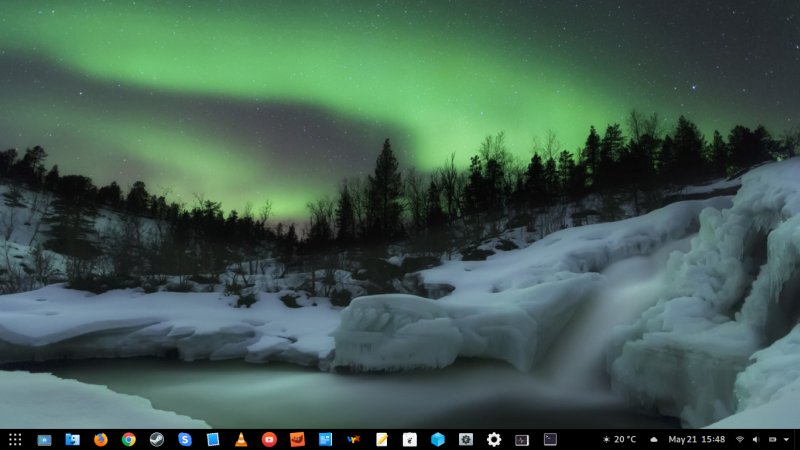Open Google Chrome browser
Viewport: 800px width, 450px height.
pos(128,439)
